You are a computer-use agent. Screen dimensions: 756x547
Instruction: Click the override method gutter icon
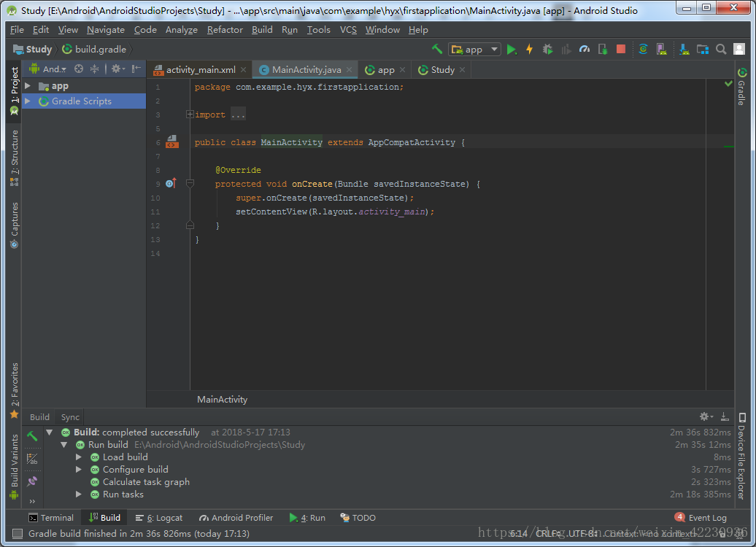click(x=171, y=184)
